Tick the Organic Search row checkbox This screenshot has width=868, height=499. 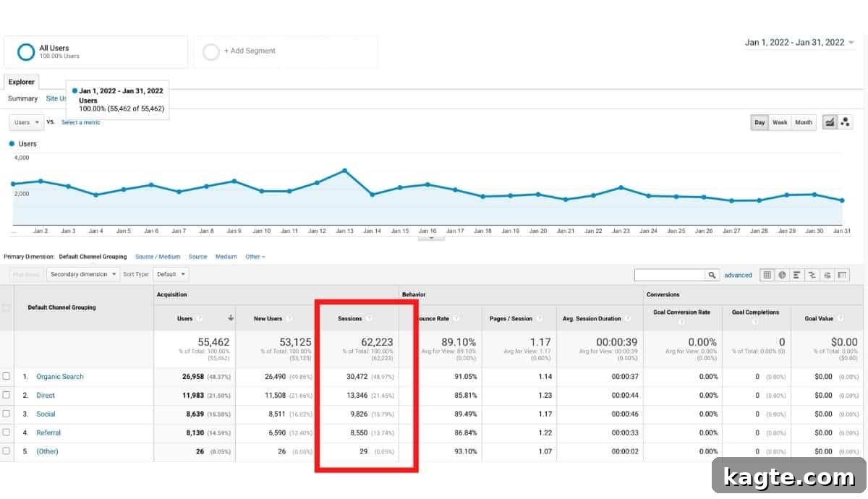click(7, 376)
